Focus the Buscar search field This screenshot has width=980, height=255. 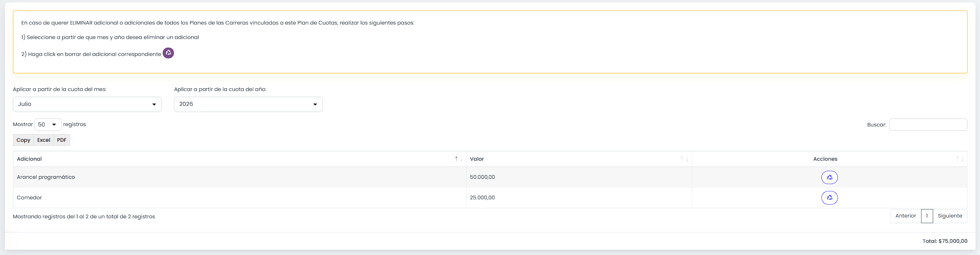point(928,125)
